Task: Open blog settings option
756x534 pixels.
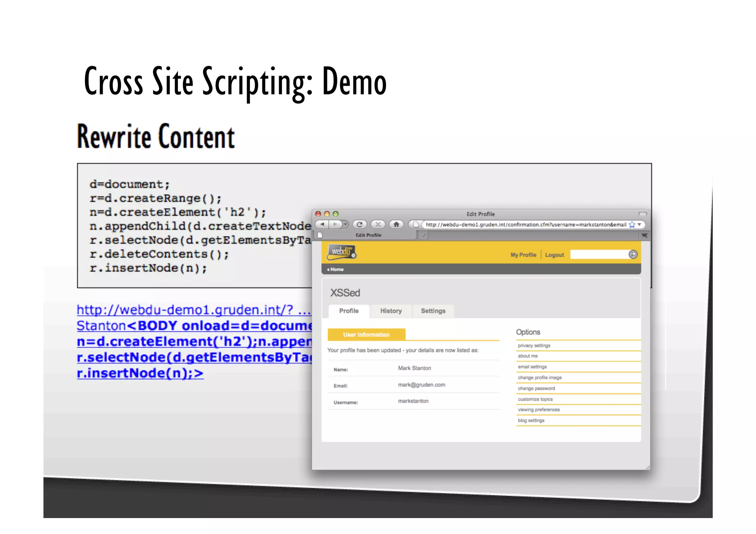Action: click(531, 420)
